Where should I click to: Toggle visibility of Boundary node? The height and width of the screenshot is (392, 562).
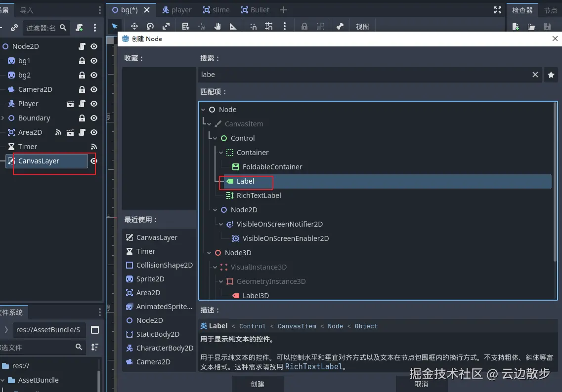pos(94,118)
